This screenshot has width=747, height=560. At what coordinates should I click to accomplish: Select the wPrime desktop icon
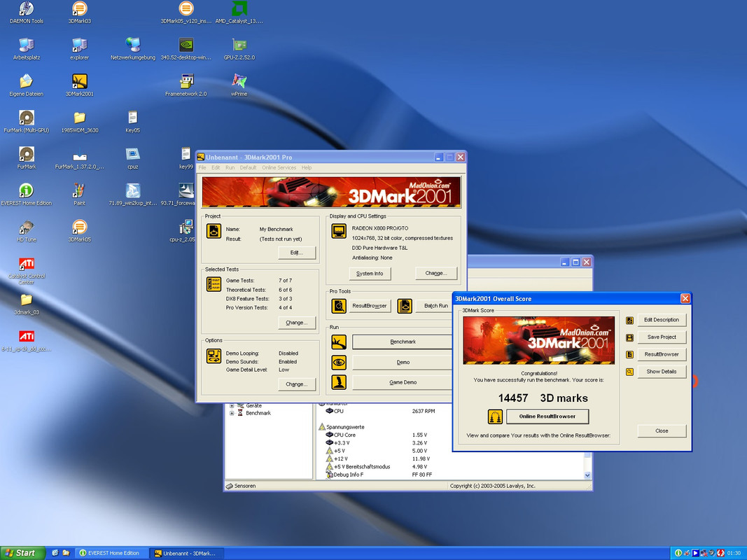[239, 85]
